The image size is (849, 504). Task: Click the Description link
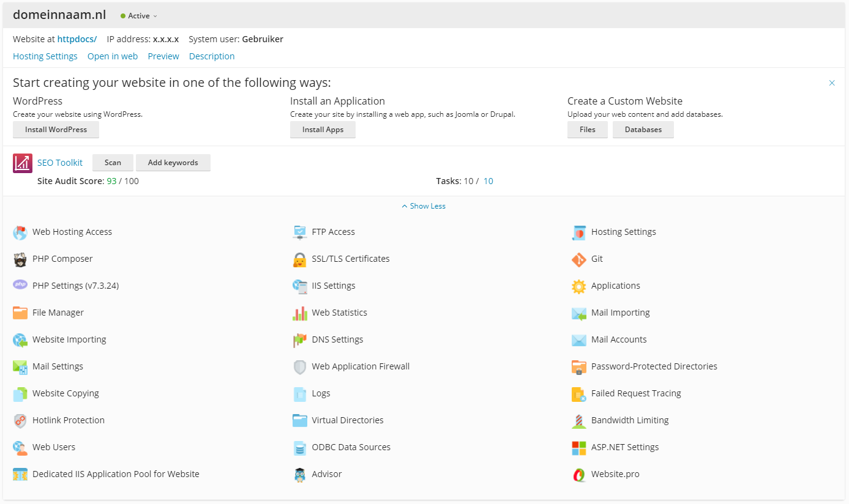[212, 56]
